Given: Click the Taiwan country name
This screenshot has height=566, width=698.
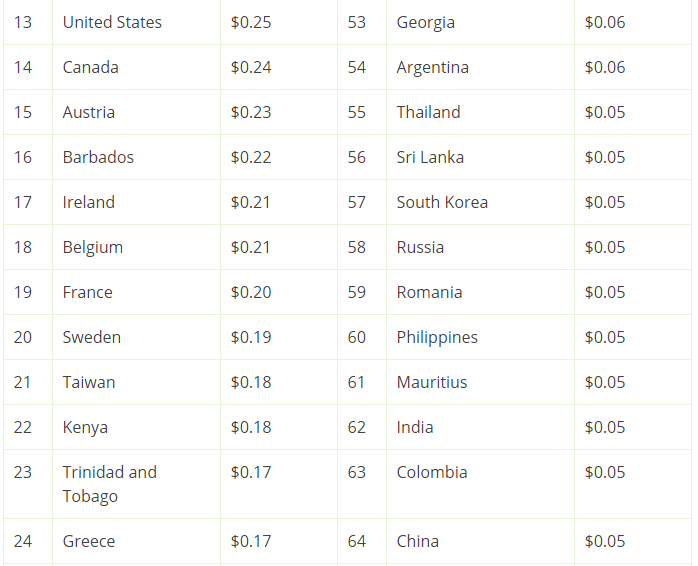Looking at the screenshot, I should pyautogui.click(x=89, y=382).
